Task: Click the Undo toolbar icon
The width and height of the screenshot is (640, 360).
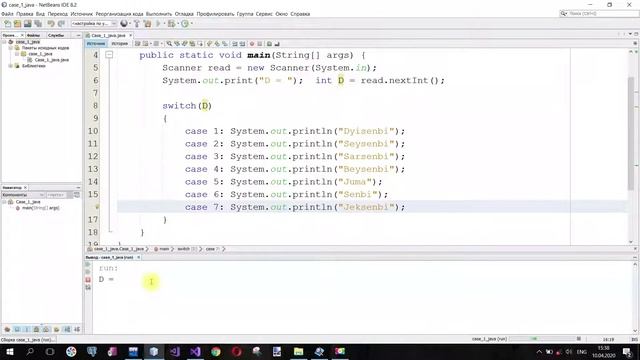Action: click(51, 24)
